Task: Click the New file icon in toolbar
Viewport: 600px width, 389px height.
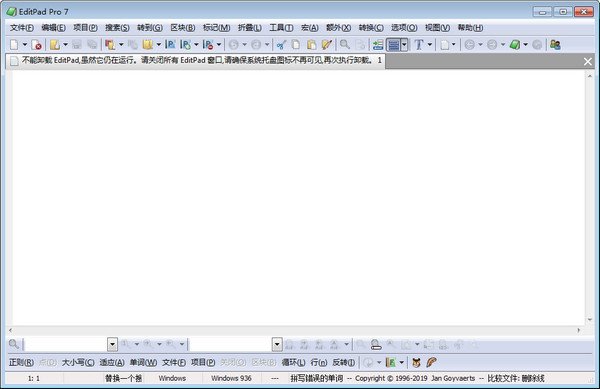Action: point(14,45)
